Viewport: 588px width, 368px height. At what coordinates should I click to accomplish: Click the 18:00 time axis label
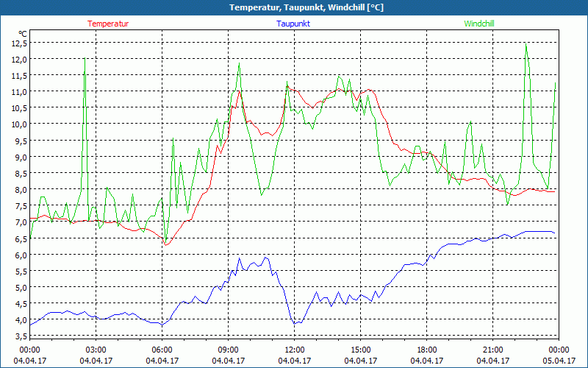427,350
